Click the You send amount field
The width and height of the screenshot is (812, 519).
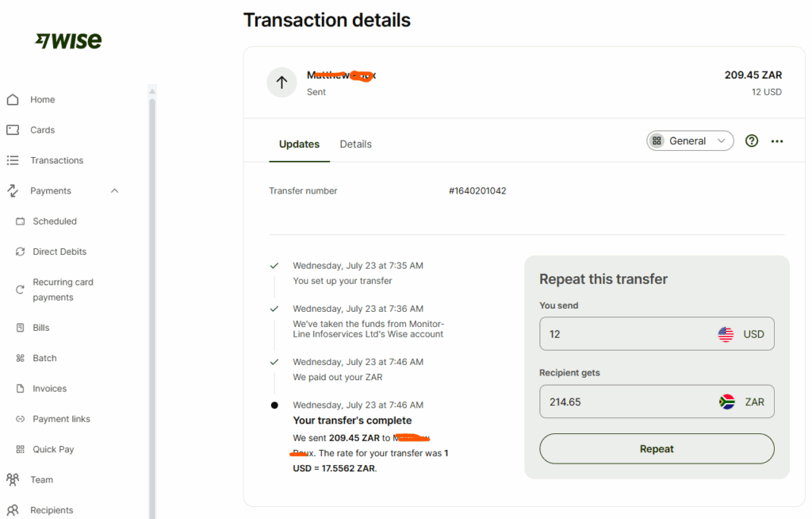(x=657, y=334)
